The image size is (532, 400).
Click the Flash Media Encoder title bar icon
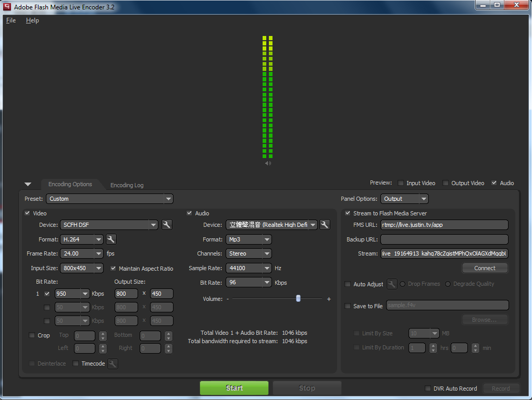tap(7, 7)
